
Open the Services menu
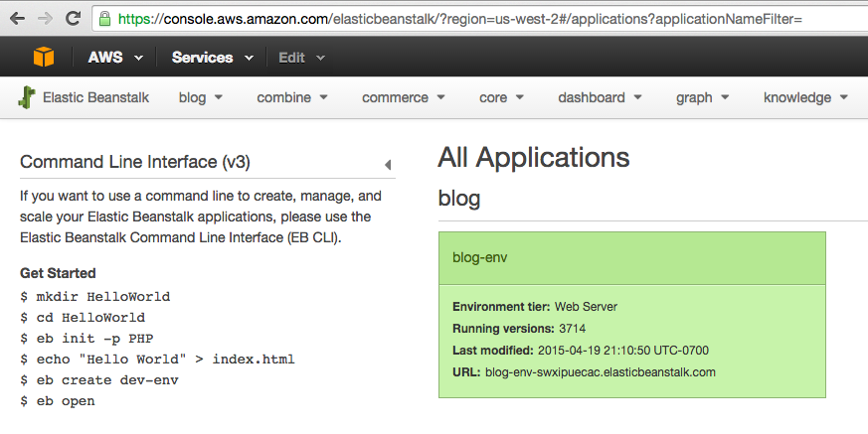pos(210,58)
